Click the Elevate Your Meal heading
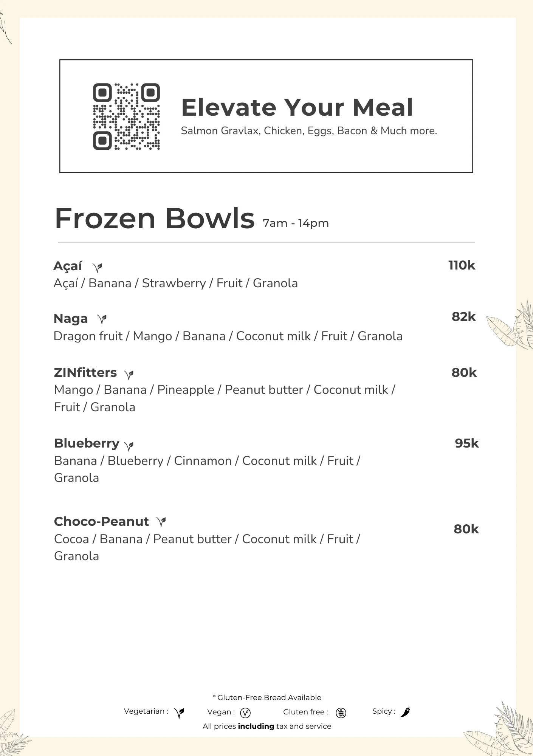The image size is (533, 756). tap(297, 107)
